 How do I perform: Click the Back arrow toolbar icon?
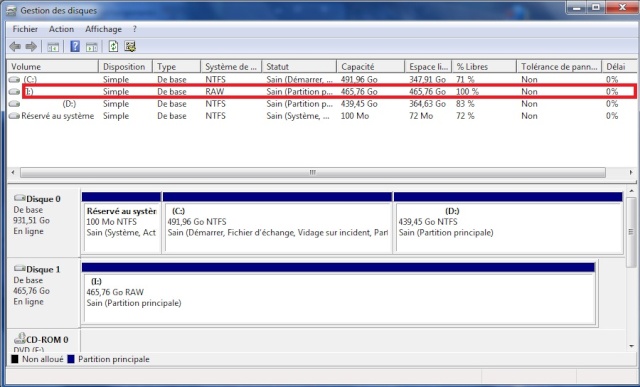pyautogui.click(x=15, y=47)
